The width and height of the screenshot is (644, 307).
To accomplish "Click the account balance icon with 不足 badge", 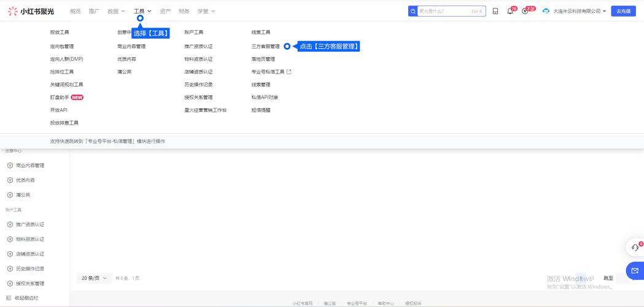I will click(x=525, y=11).
